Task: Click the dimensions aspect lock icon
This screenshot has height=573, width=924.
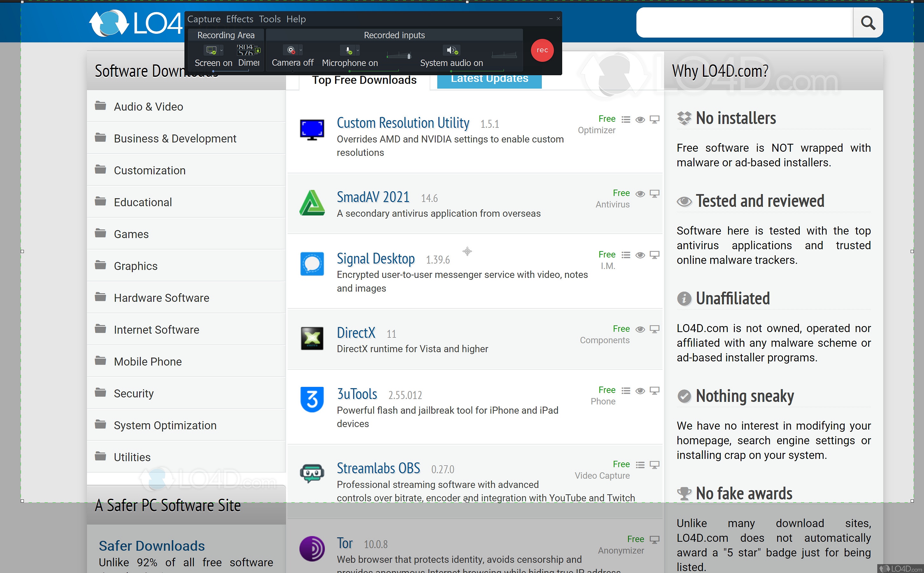Action: tap(258, 50)
